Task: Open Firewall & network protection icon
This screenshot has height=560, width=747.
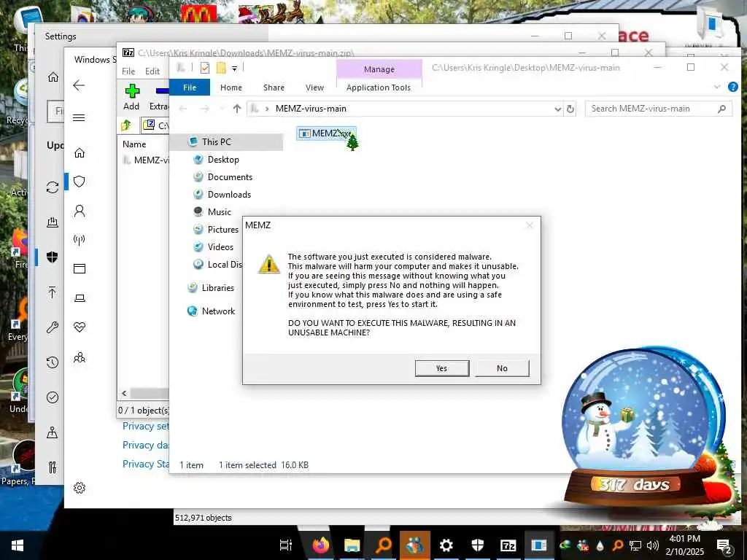Action: [x=80, y=239]
